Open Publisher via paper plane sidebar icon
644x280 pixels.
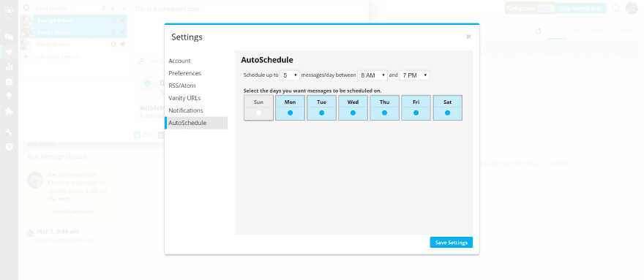pos(9,52)
